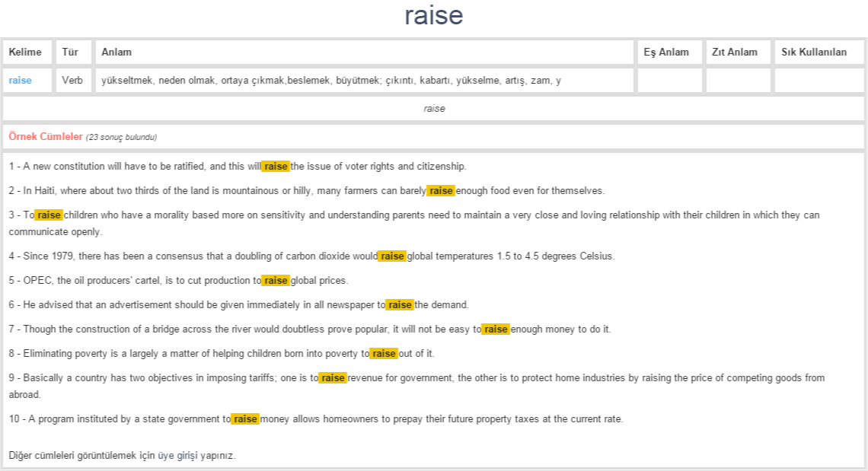This screenshot has width=868, height=471.
Task: Click highlighted "raise" in the constitution sentence
Action: point(276,167)
